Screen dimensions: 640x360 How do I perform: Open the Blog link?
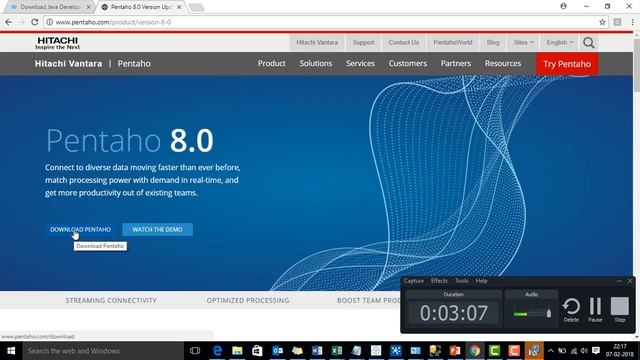coord(493,42)
